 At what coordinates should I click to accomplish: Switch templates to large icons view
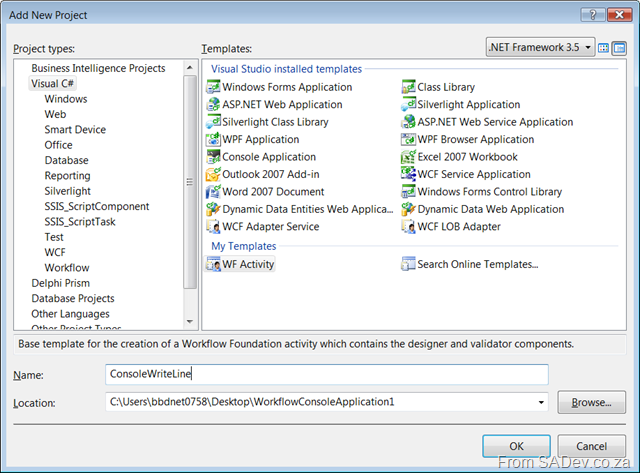[603, 48]
